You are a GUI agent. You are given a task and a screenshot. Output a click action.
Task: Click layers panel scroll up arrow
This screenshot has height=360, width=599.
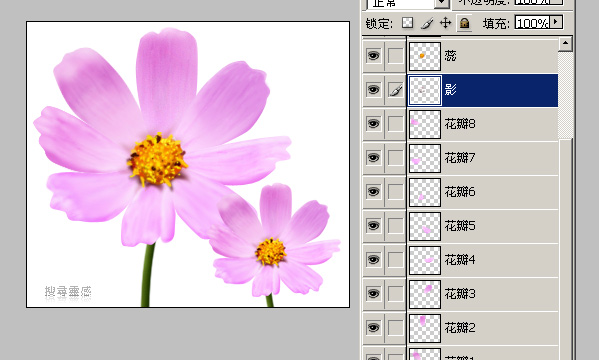pos(565,44)
